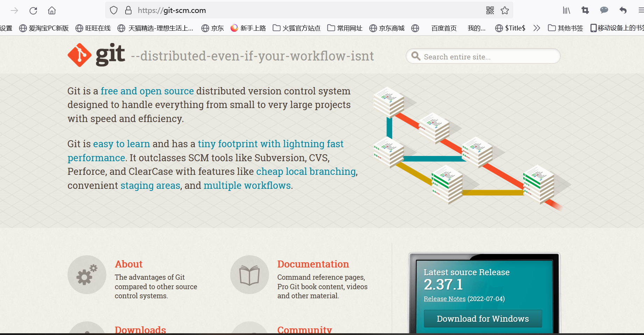
Task: Follow the easy to learn link
Action: pos(121,144)
